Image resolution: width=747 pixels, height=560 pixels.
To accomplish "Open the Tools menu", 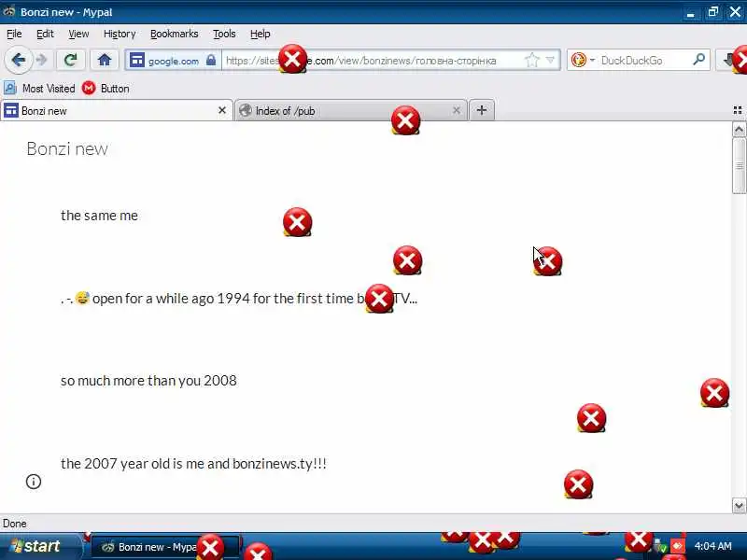I will pyautogui.click(x=224, y=34).
